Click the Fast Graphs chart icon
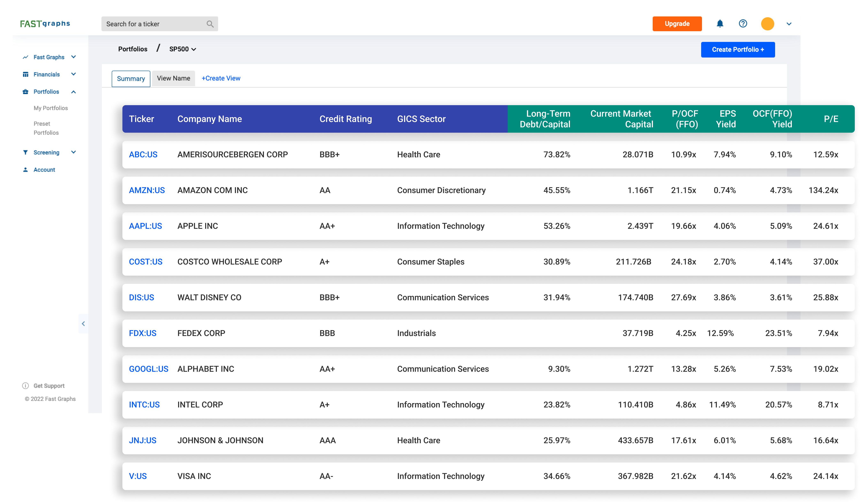This screenshot has width=863, height=504. 25,57
